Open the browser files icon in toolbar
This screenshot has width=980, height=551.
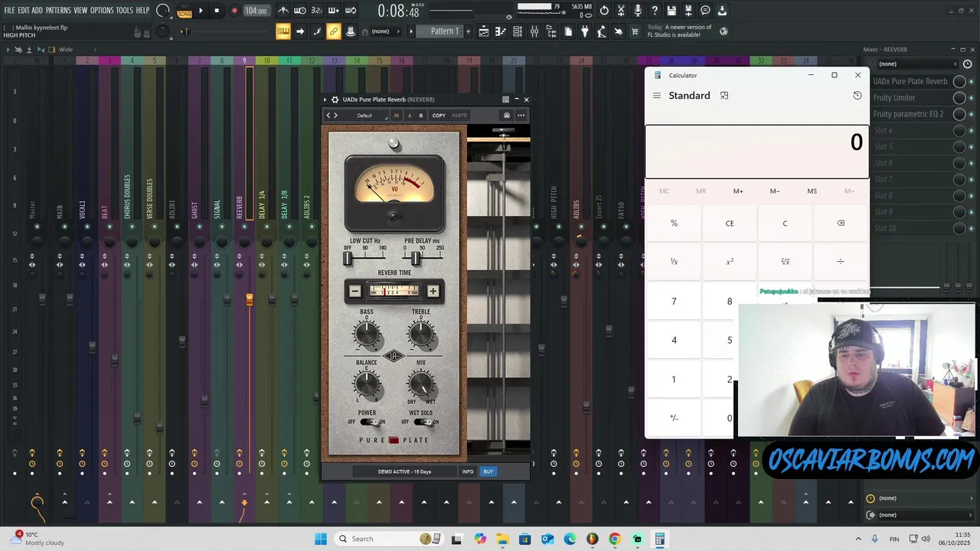(x=551, y=31)
